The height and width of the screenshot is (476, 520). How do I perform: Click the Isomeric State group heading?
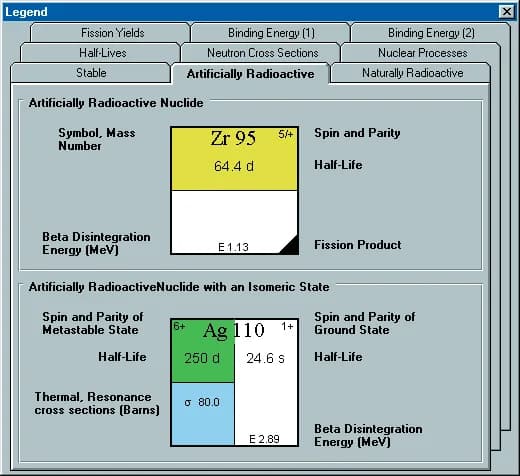[x=179, y=287]
